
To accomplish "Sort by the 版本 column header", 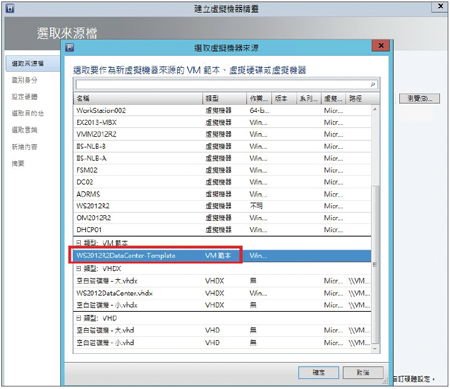I will point(284,98).
